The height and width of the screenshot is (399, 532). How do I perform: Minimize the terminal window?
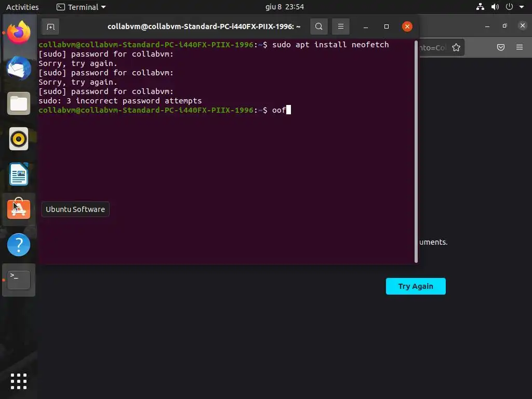(x=365, y=26)
